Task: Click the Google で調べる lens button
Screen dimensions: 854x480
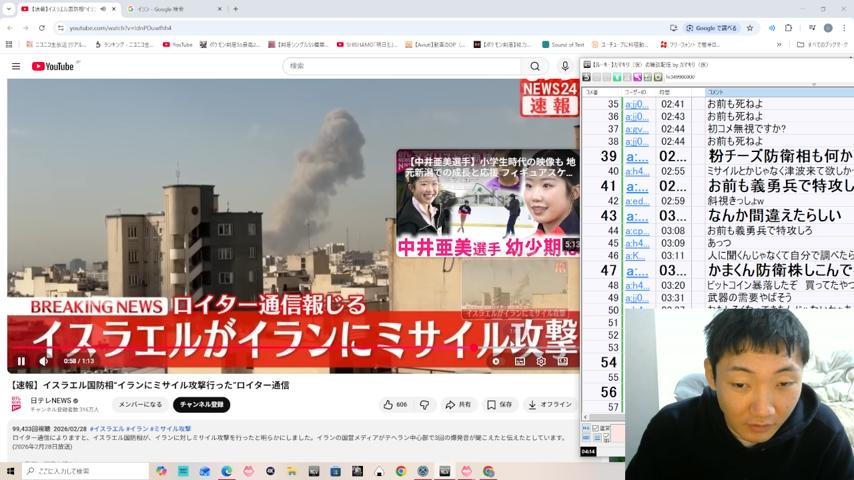Action: click(711, 28)
